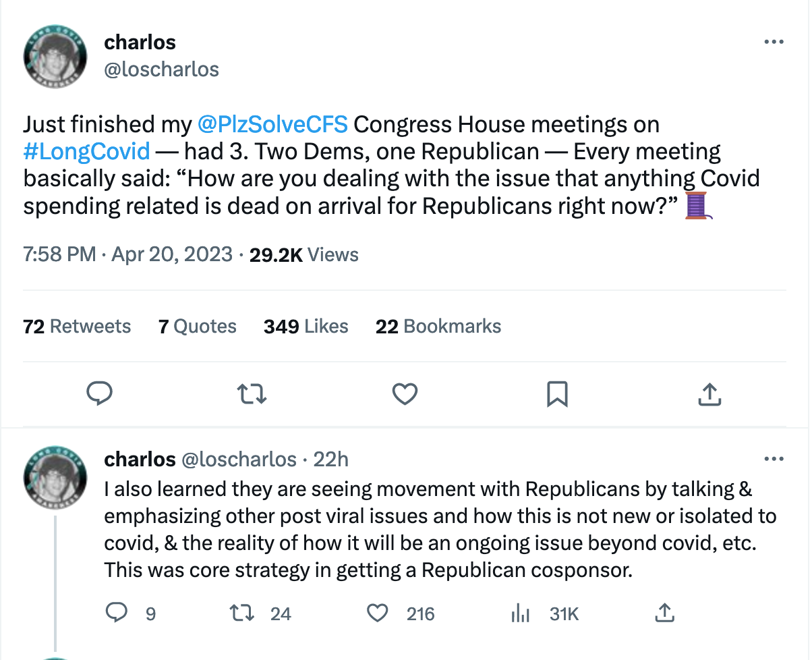Click reply icon on main tweet
Screen dimensions: 812x660
(x=100, y=393)
